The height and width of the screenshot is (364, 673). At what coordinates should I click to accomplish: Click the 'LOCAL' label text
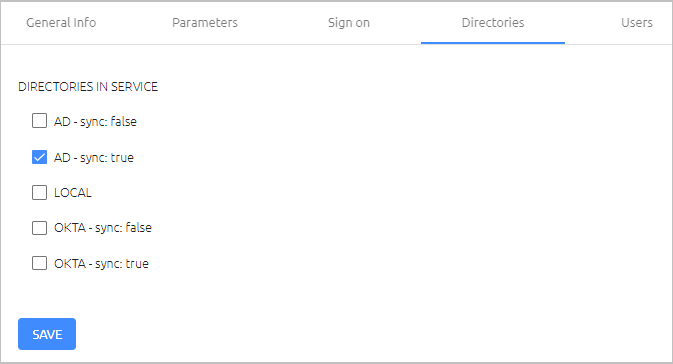pyautogui.click(x=73, y=193)
